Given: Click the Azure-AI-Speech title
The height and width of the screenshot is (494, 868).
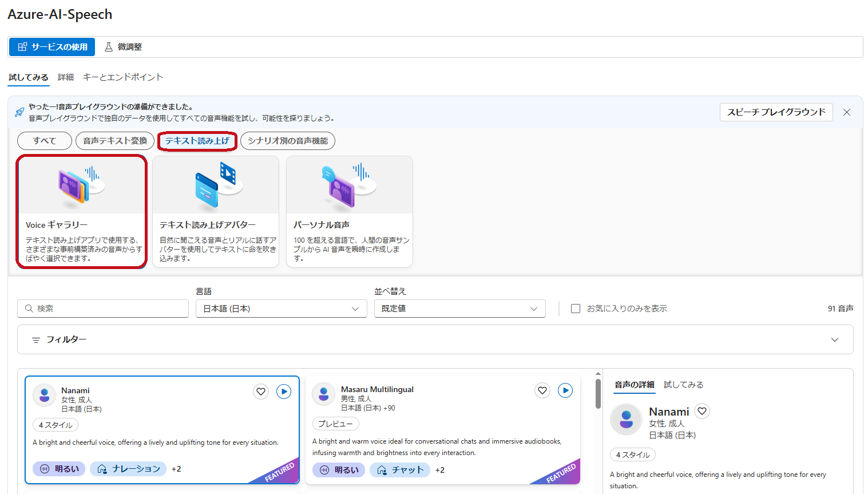Looking at the screenshot, I should [x=60, y=14].
